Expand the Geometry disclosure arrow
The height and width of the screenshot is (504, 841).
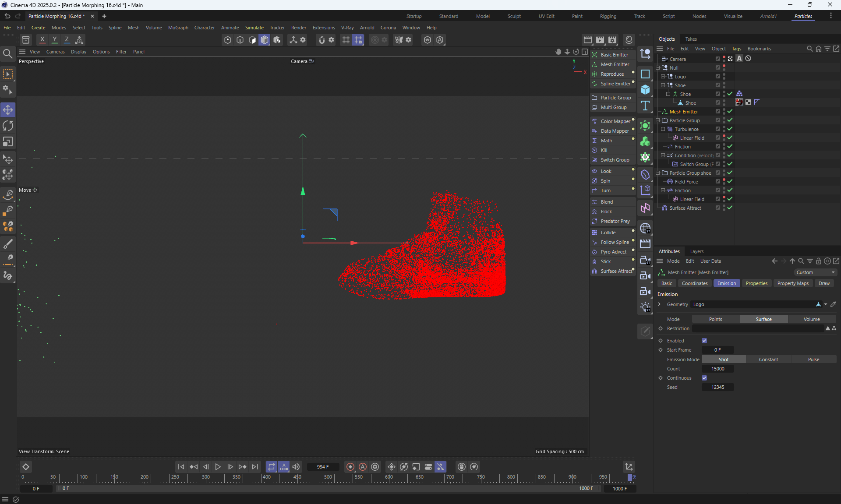[x=659, y=304]
